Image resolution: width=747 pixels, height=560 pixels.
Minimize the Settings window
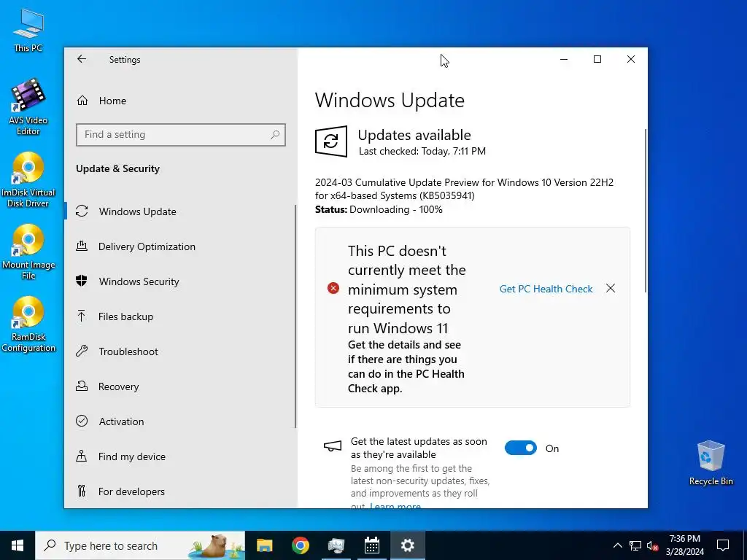tap(564, 59)
